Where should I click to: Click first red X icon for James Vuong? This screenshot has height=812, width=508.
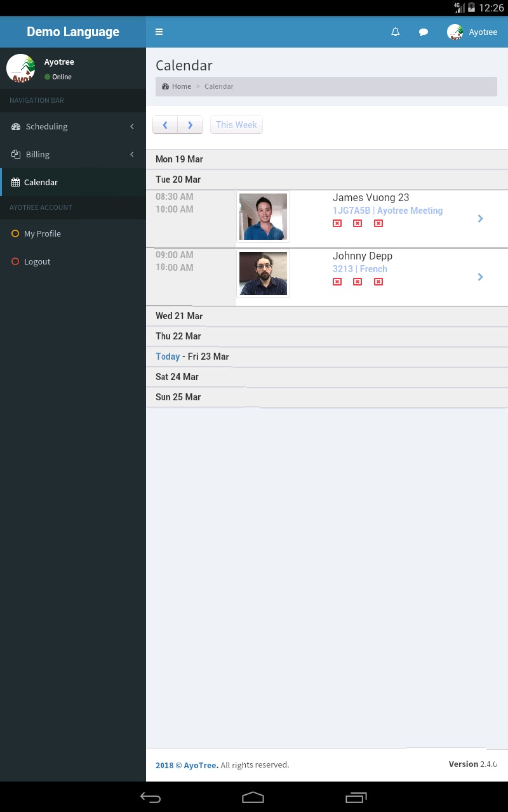click(337, 223)
